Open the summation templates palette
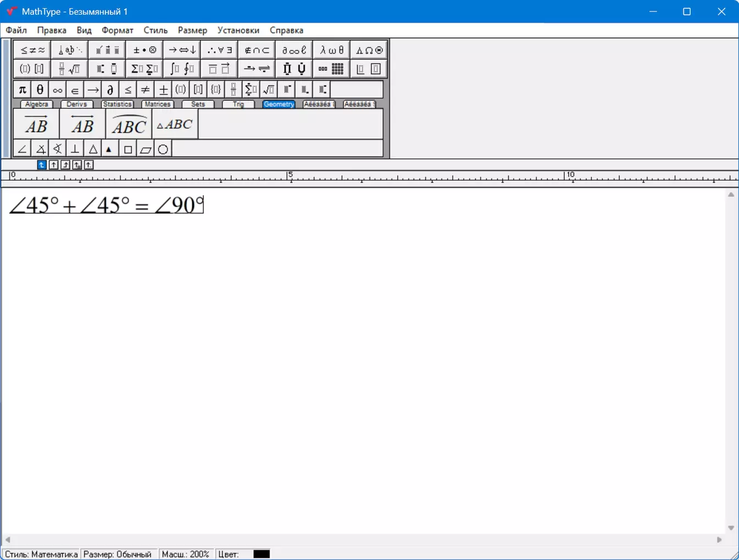739x560 pixels. click(x=145, y=69)
